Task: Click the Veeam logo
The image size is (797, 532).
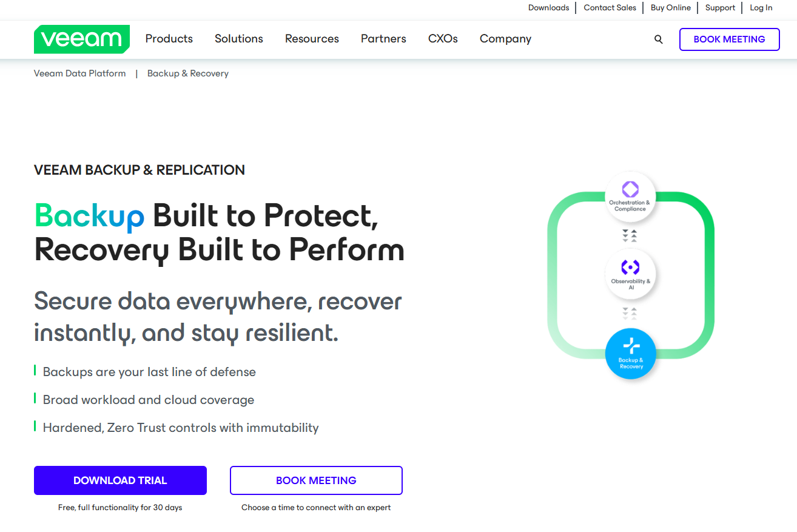Action: (82, 39)
